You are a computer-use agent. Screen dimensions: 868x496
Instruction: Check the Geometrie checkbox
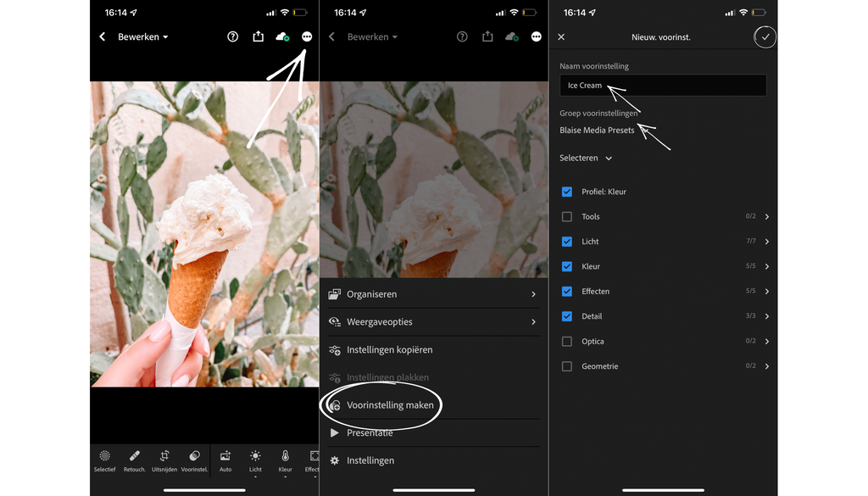point(567,366)
